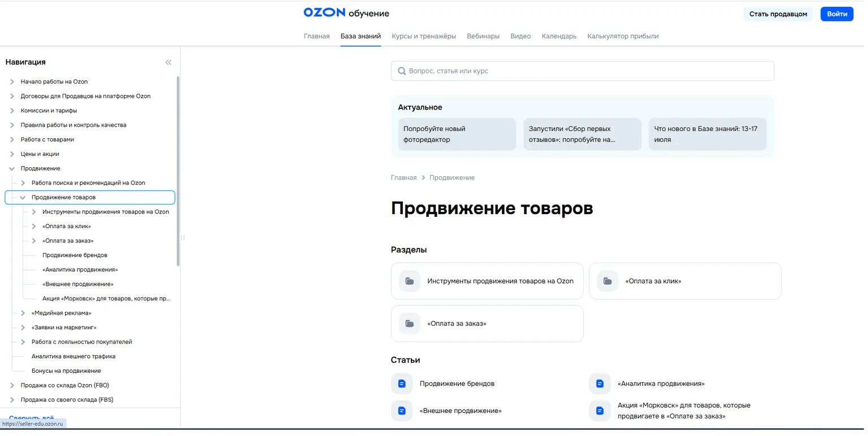Switch to Курсы и тренажёры tab
This screenshot has height=436, width=868.
coord(424,36)
